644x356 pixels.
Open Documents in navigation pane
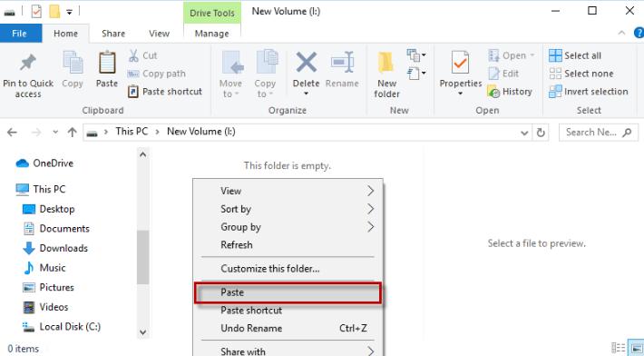coord(56,229)
